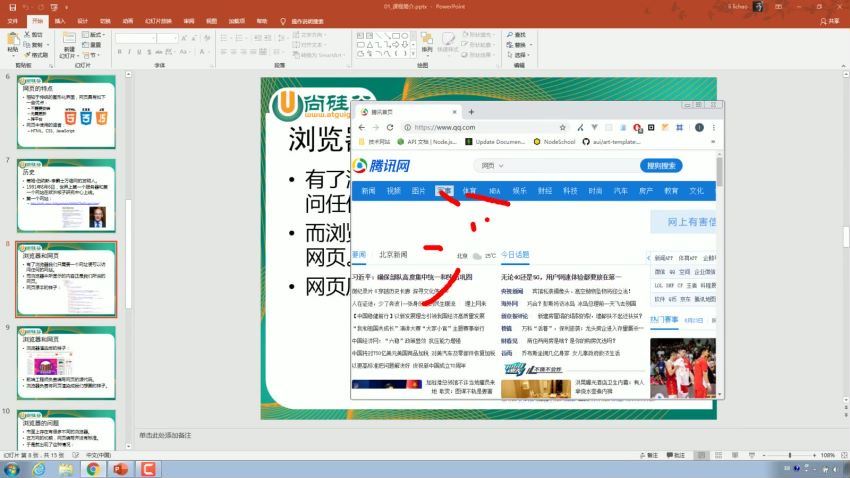The image size is (850, 478).
Task: Open the Layout dropdown in the slides group
Action: click(93, 35)
